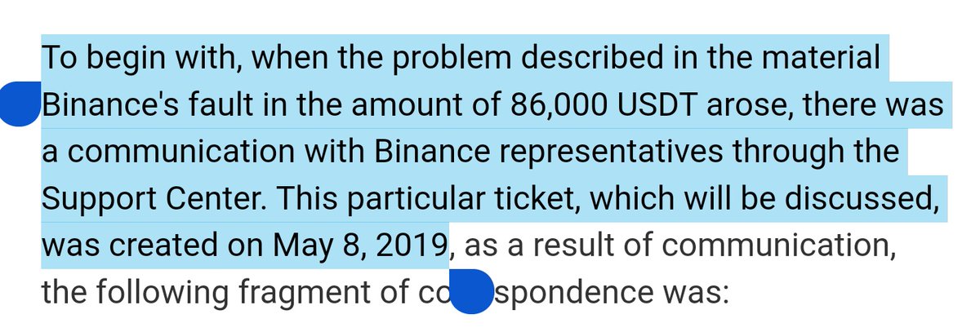Tap the right text selection handle

click(470, 291)
